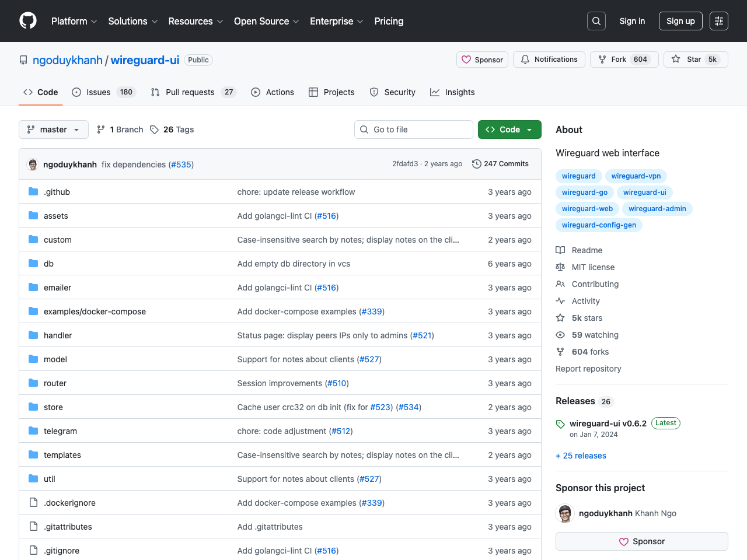Open the search panel via magnifier icon
This screenshot has height=560, width=747.
click(596, 20)
